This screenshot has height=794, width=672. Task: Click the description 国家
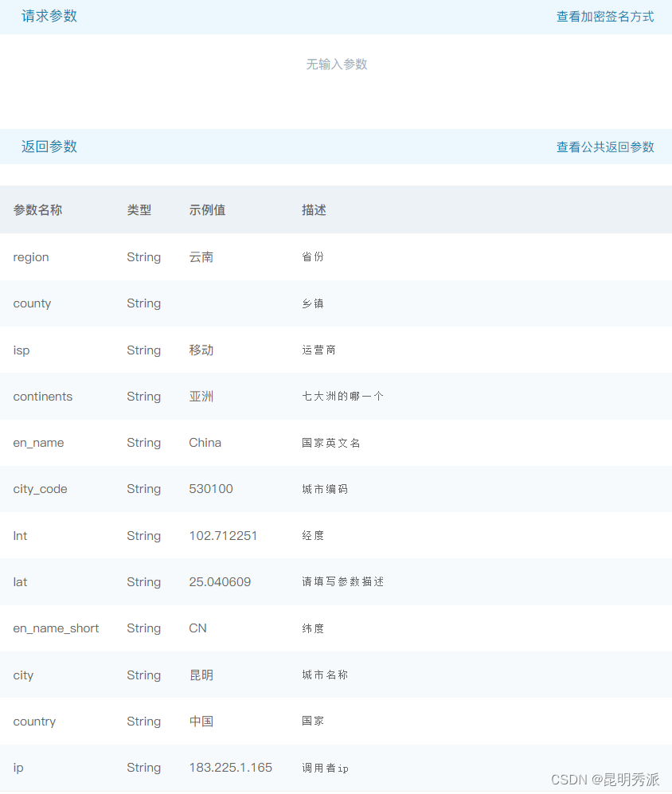click(313, 721)
